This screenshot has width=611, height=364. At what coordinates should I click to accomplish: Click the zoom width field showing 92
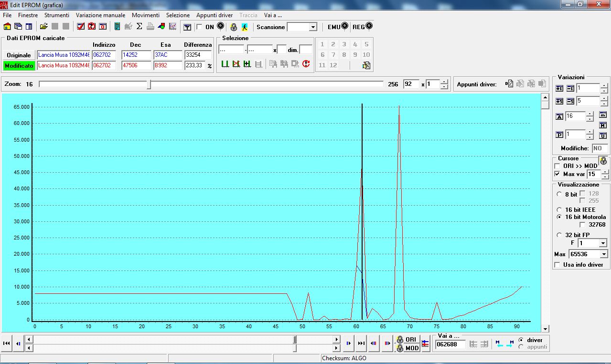click(x=411, y=84)
